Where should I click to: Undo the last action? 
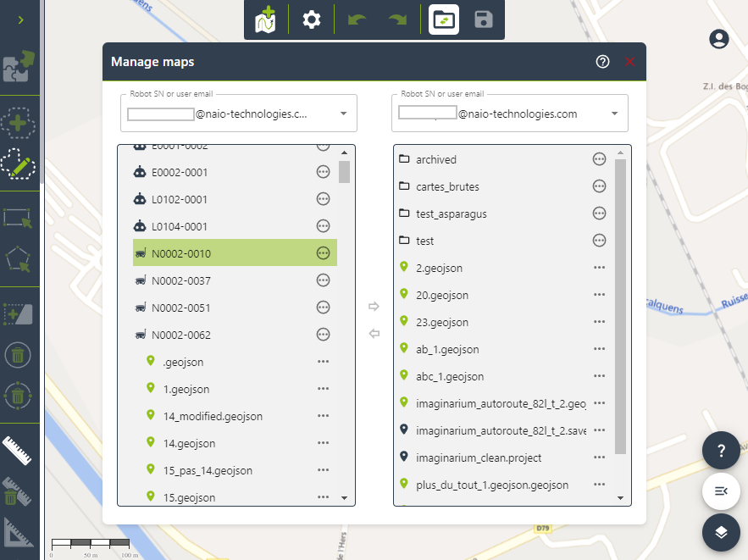[354, 19]
